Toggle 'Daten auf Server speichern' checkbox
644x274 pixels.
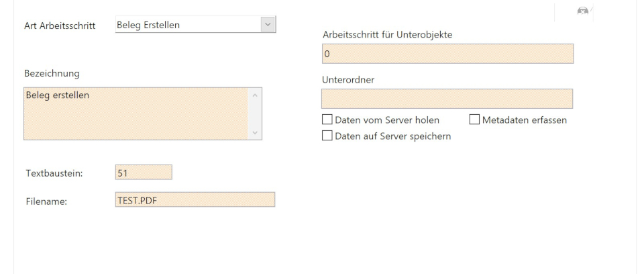click(x=327, y=136)
